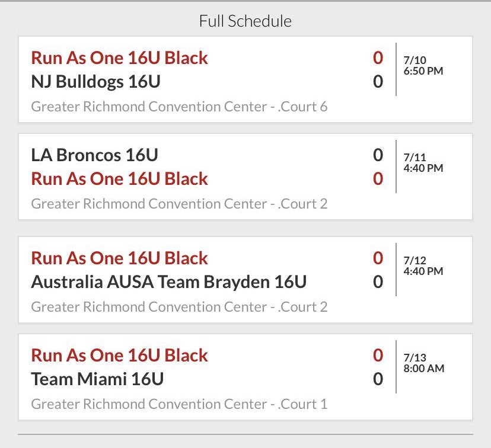Open Greater Richmond Convention Center Court 1 location
Screen dimensions: 491x448
click(179, 404)
